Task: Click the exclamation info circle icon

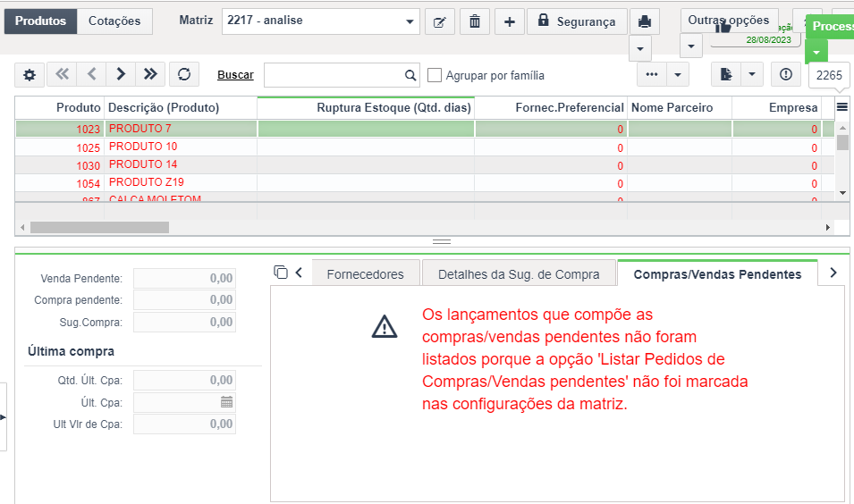Action: [x=786, y=74]
